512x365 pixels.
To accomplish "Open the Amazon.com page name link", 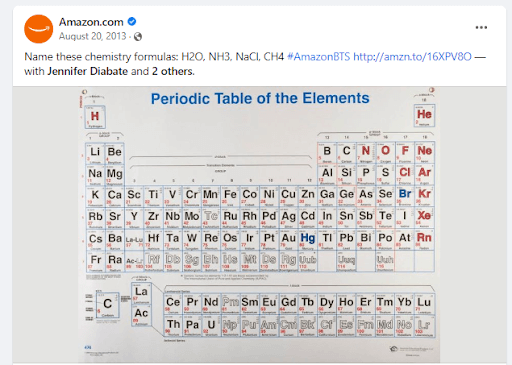I will coord(91,22).
